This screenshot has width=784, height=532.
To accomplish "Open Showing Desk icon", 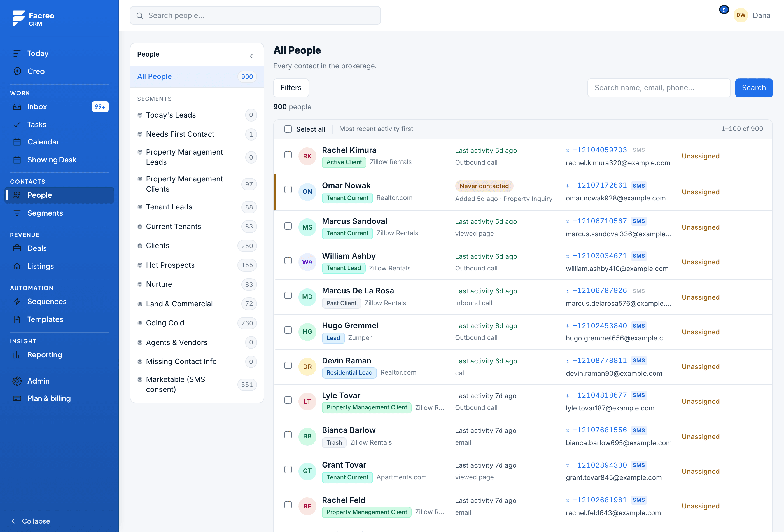I will tap(17, 160).
